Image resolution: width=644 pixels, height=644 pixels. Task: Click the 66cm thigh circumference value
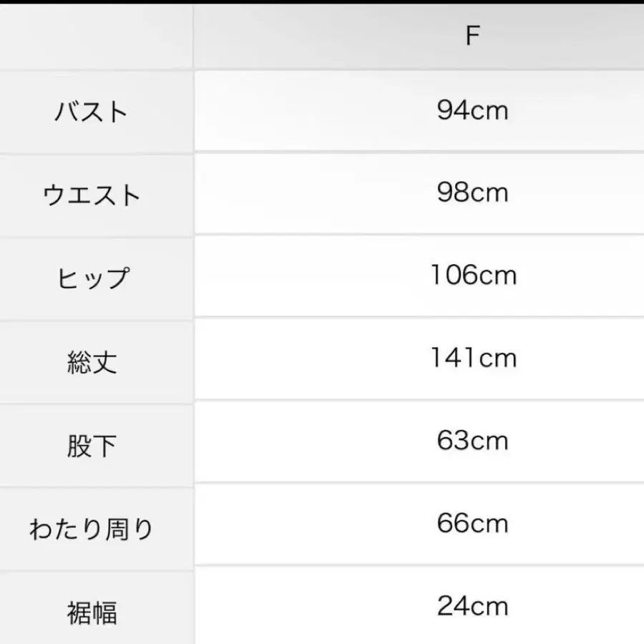point(472,524)
